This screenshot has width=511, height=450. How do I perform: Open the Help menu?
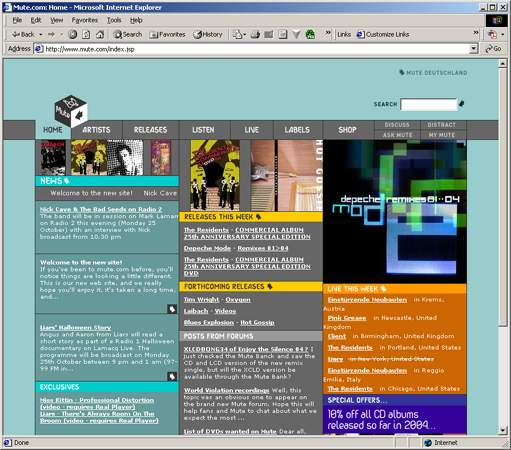pyautogui.click(x=136, y=20)
